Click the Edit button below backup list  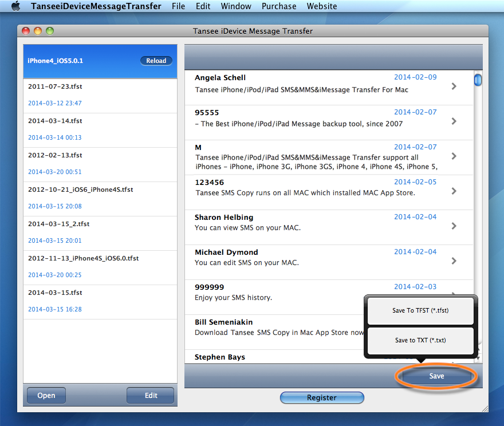point(151,396)
